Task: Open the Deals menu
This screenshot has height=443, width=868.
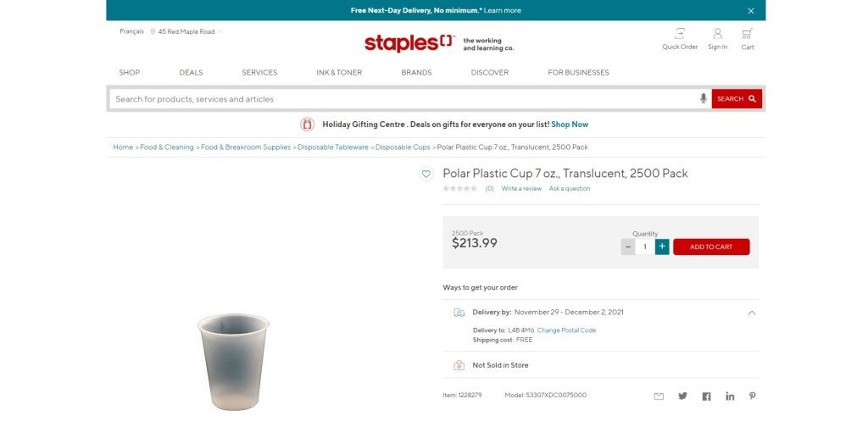Action: tap(191, 73)
